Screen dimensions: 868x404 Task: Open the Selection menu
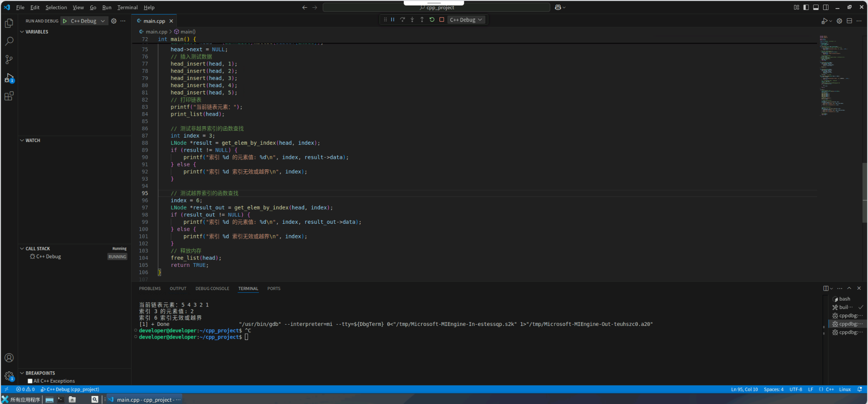pos(56,7)
